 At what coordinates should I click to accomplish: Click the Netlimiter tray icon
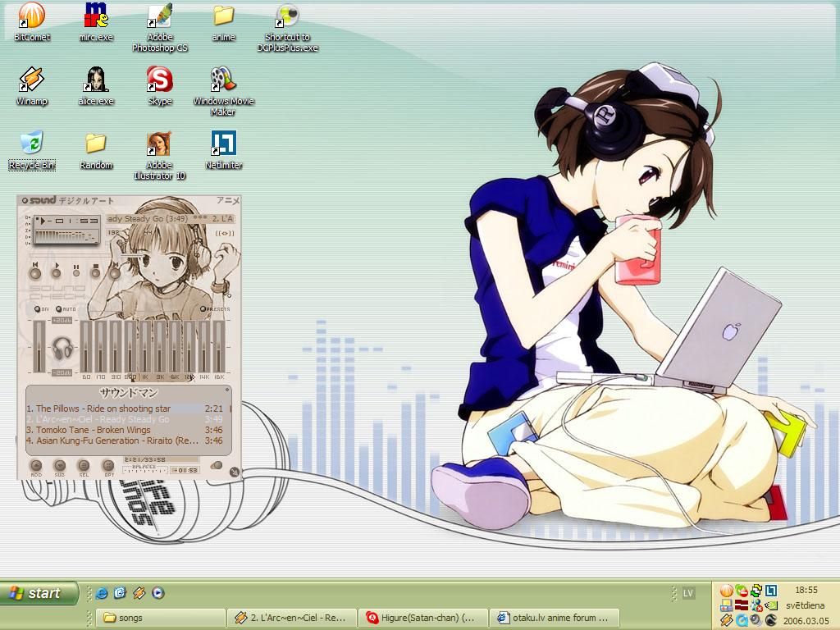tap(771, 591)
